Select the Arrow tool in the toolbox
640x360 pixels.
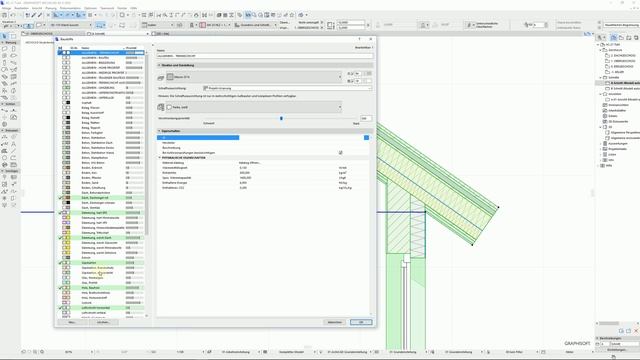(x=5, y=36)
